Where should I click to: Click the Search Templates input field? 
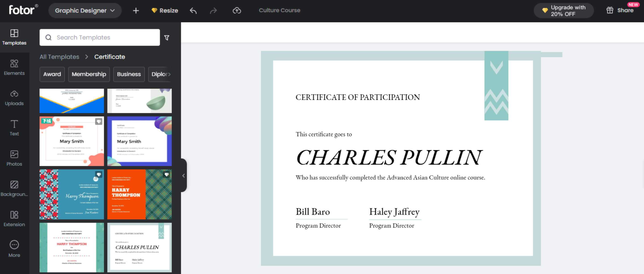(x=99, y=38)
